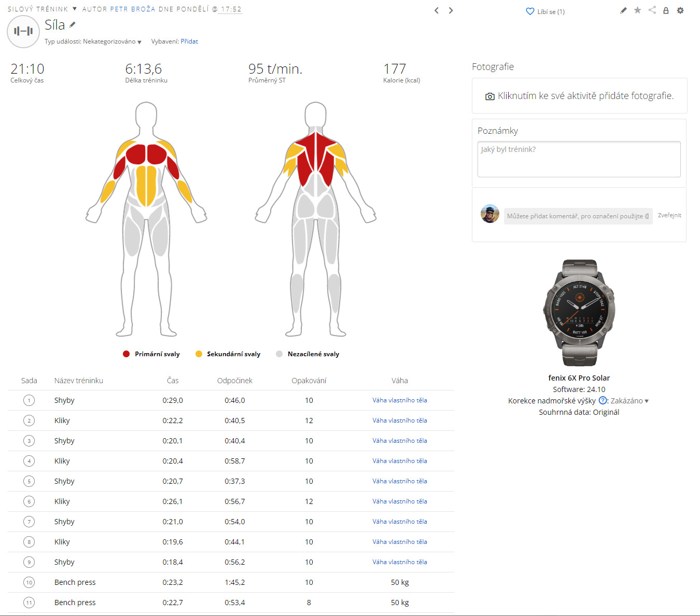The width and height of the screenshot is (700, 616).
Task: Click the pencil icon beside Síla title
Action: click(x=73, y=25)
